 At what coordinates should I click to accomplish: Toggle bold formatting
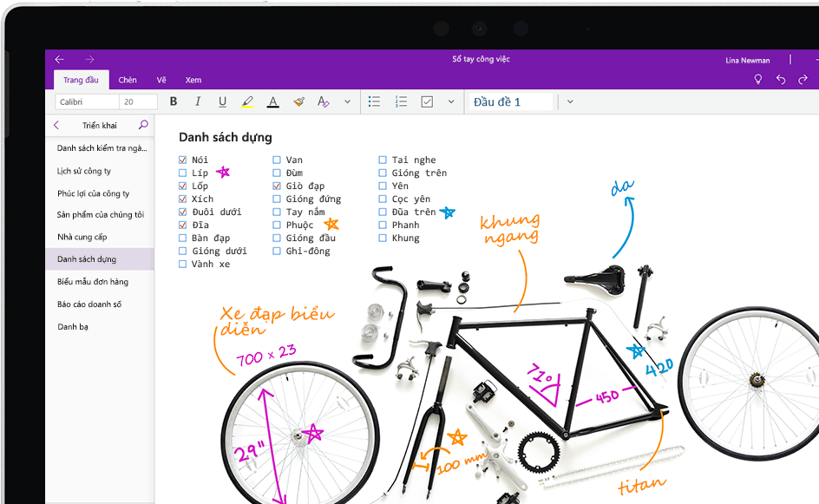174,101
